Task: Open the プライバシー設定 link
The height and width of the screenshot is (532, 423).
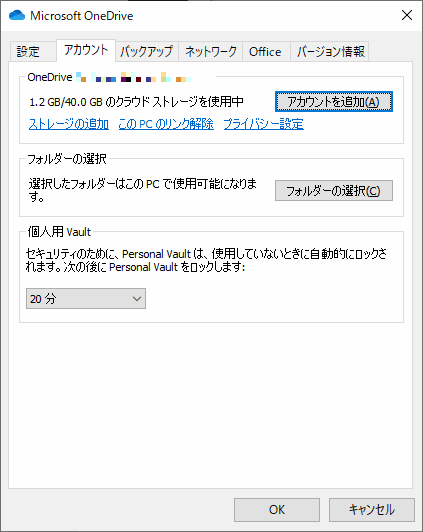Action: click(x=264, y=124)
